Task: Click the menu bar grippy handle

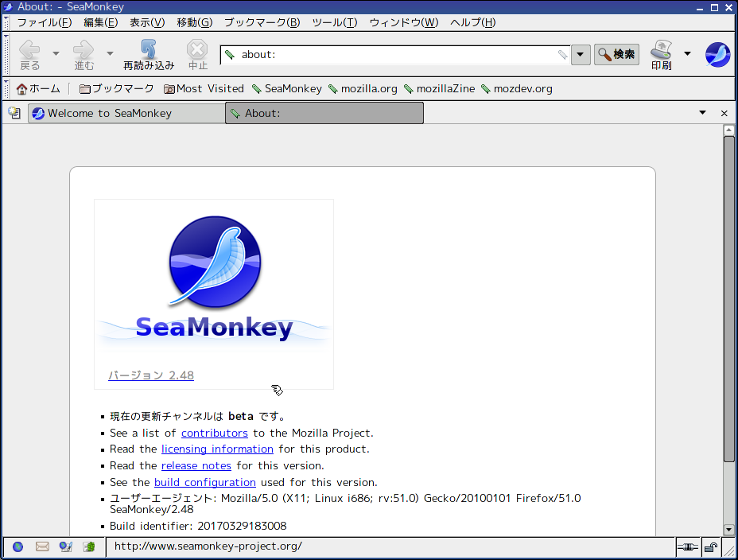Action: (x=6, y=22)
